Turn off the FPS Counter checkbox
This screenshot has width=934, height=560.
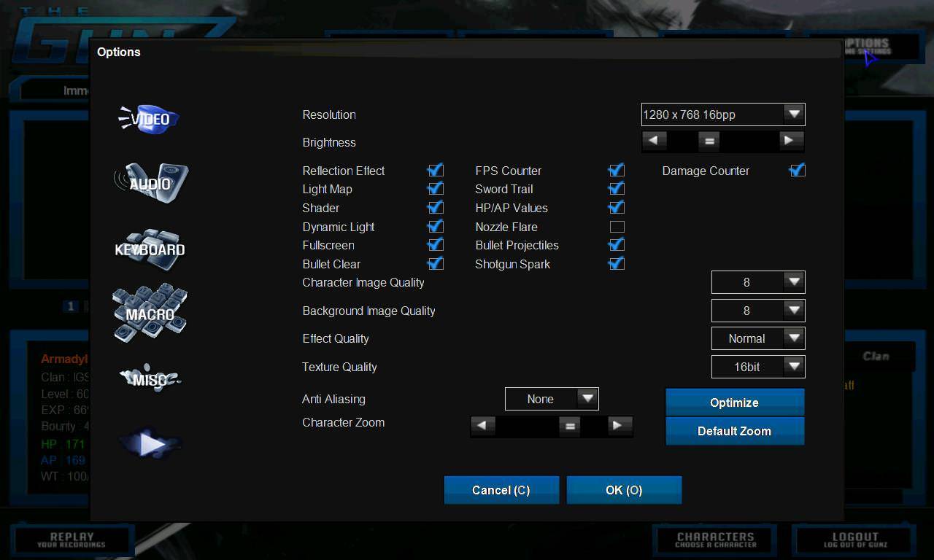[617, 170]
